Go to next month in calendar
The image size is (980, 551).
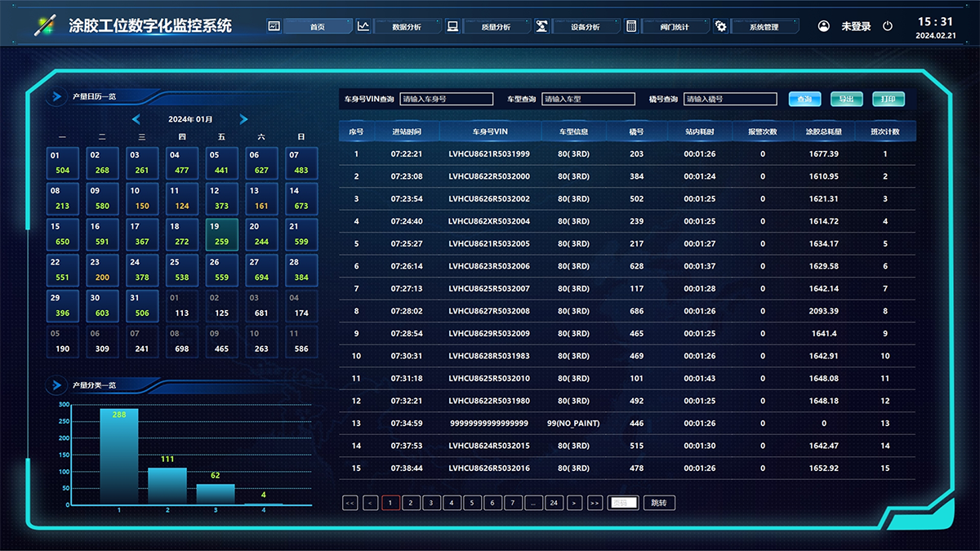point(243,119)
